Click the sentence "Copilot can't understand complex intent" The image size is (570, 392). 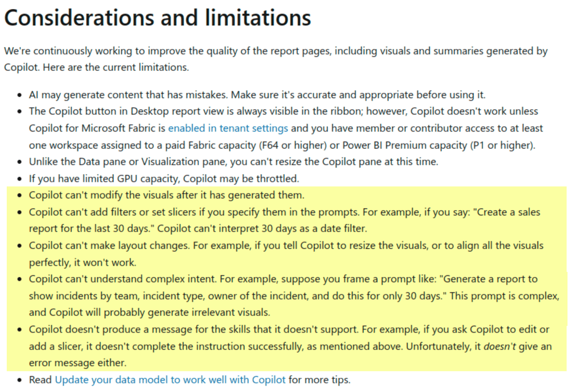(x=123, y=279)
